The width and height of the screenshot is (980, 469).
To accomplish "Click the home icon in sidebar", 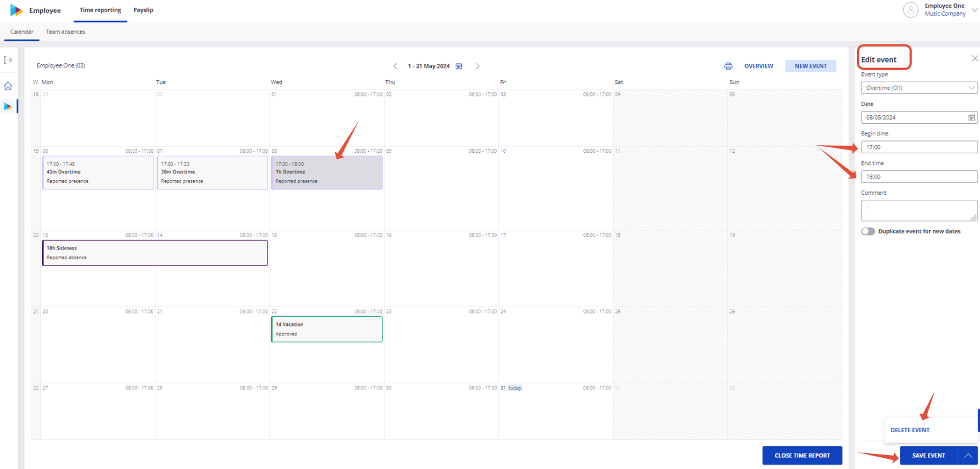I will point(8,86).
